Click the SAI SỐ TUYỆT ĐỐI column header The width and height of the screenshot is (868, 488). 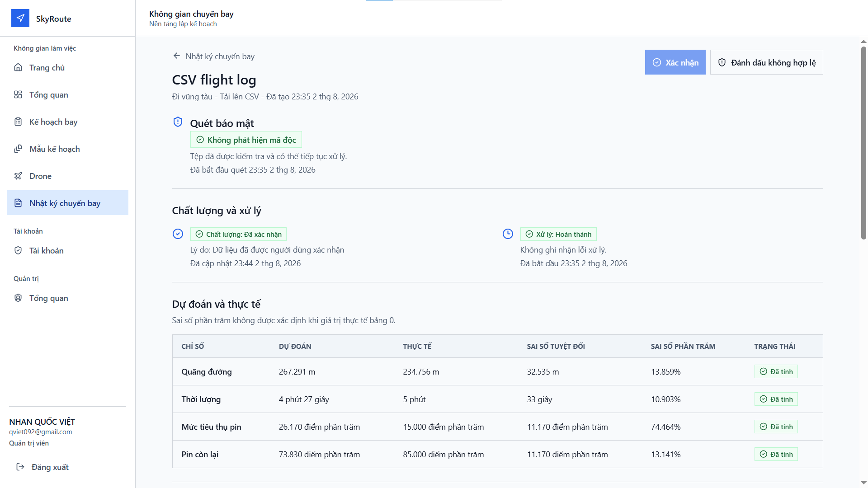(556, 346)
